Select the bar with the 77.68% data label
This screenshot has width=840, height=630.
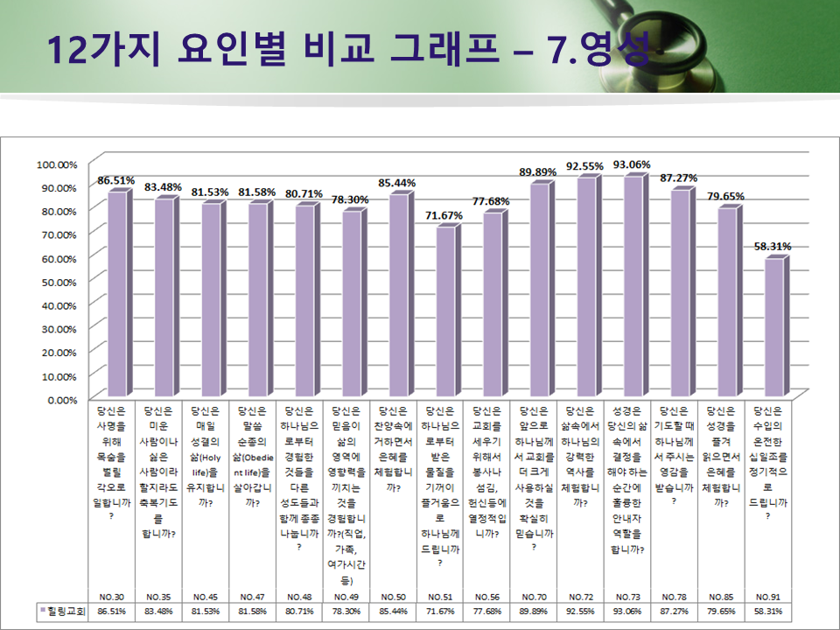click(x=490, y=304)
